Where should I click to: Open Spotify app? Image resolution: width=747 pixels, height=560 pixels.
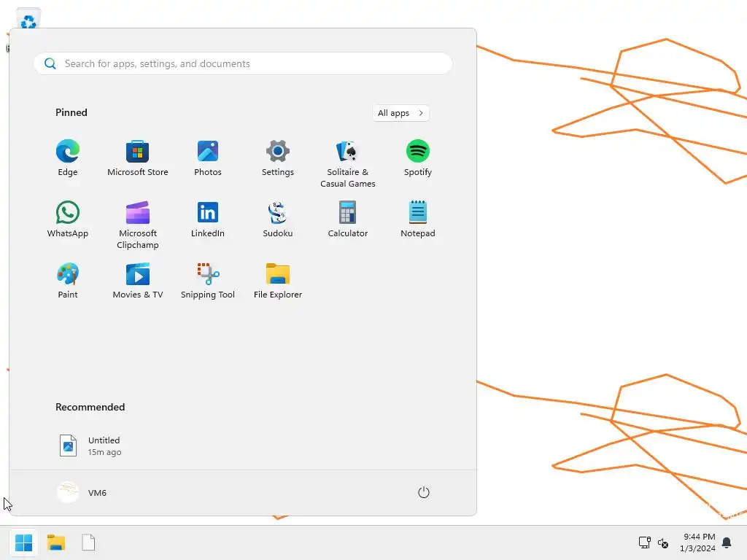pos(418,158)
